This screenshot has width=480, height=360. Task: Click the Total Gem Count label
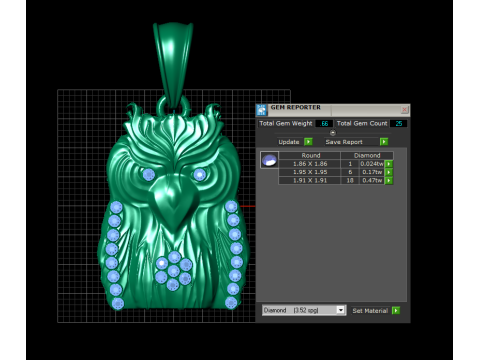click(x=362, y=124)
